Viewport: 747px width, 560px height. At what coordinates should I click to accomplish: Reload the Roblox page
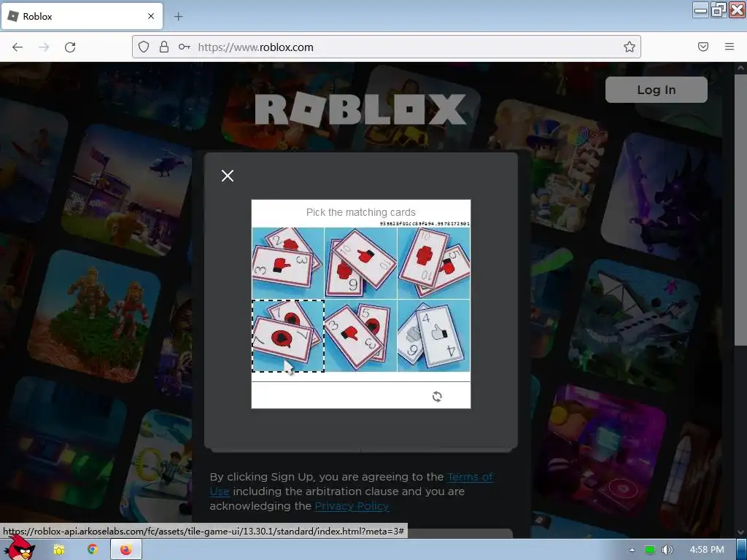[x=70, y=47]
